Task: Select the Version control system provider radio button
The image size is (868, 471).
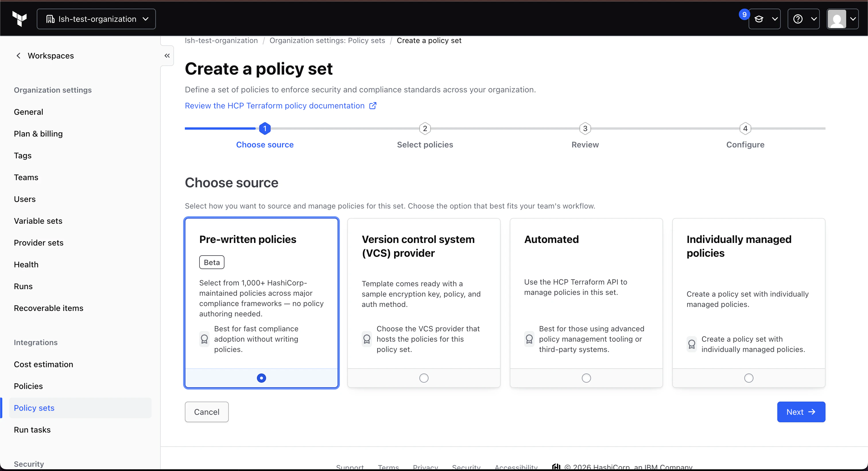Action: (x=424, y=378)
